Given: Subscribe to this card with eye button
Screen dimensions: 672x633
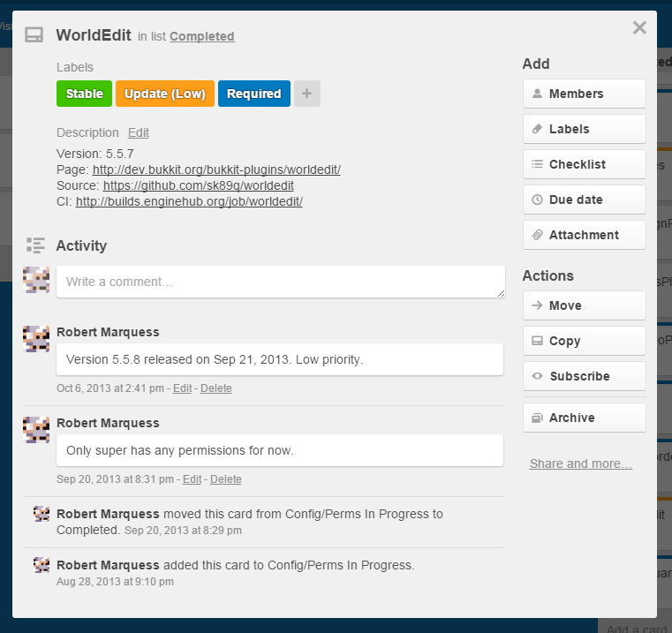Looking at the screenshot, I should [x=584, y=376].
